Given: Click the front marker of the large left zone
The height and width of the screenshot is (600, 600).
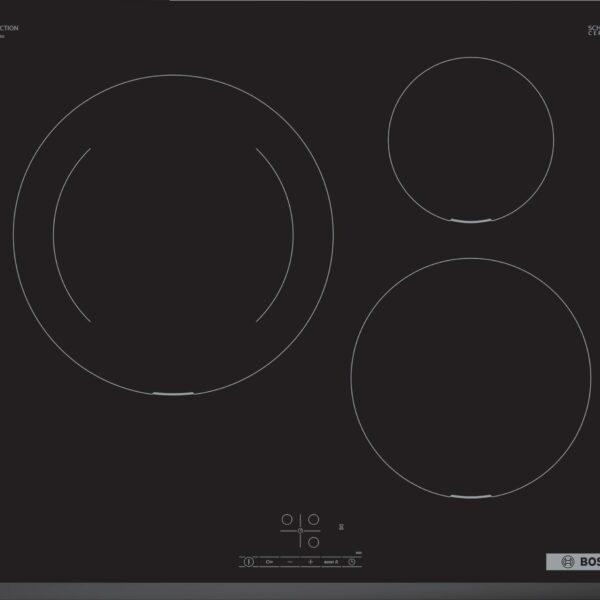Looking at the screenshot, I should pyautogui.click(x=172, y=393).
